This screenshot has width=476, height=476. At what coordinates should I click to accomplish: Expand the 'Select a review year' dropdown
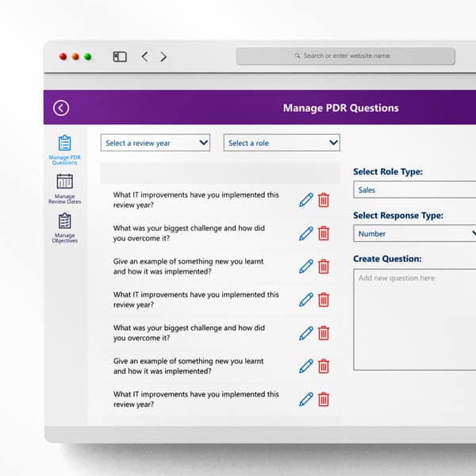(x=156, y=143)
